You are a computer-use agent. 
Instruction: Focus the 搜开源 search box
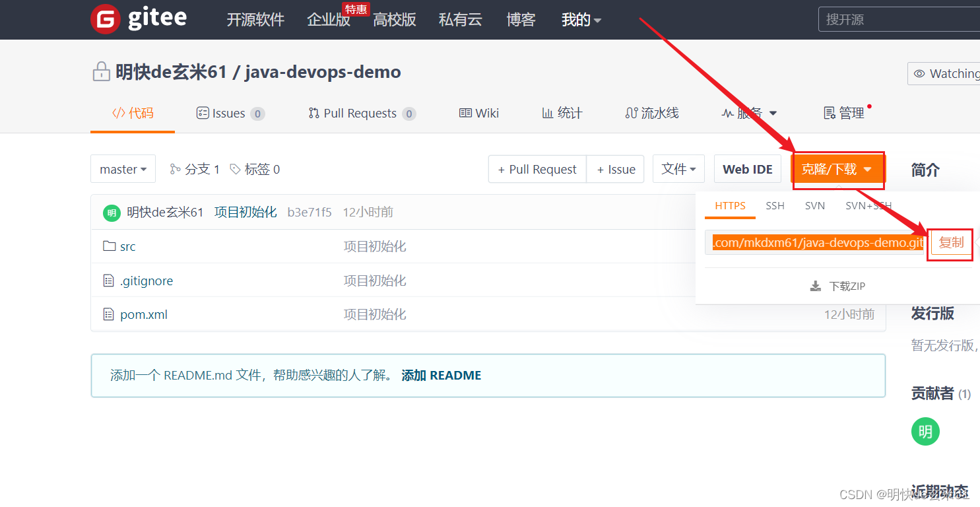899,20
